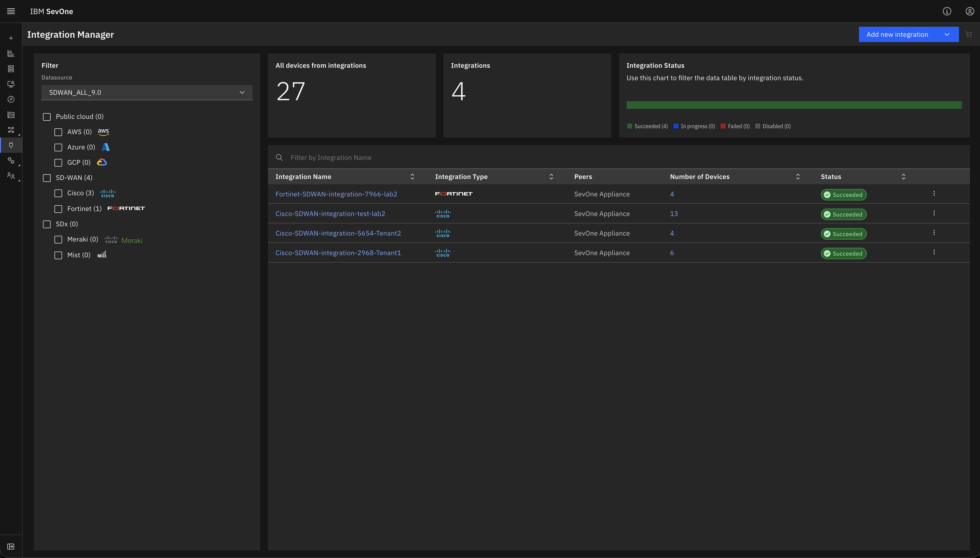Open the map sidebar icon
This screenshot has height=558, width=980.
coord(11,115)
